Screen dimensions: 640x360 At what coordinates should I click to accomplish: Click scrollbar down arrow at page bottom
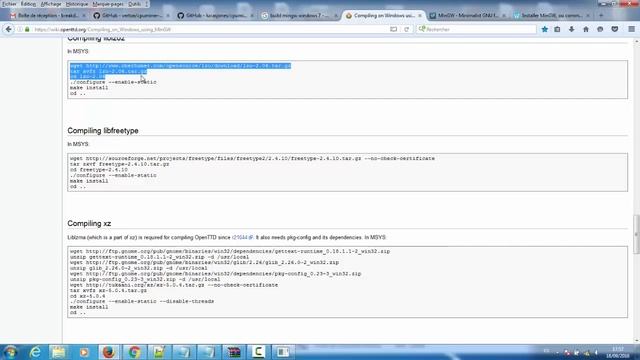[636, 340]
